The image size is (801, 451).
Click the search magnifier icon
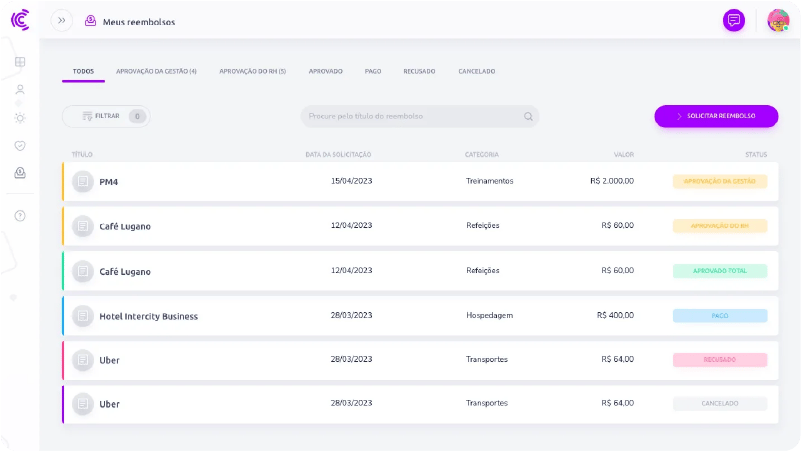[528, 117]
